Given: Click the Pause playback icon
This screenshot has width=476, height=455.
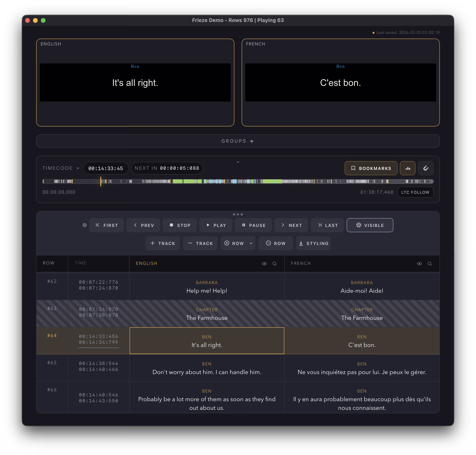Looking at the screenshot, I should click(243, 225).
